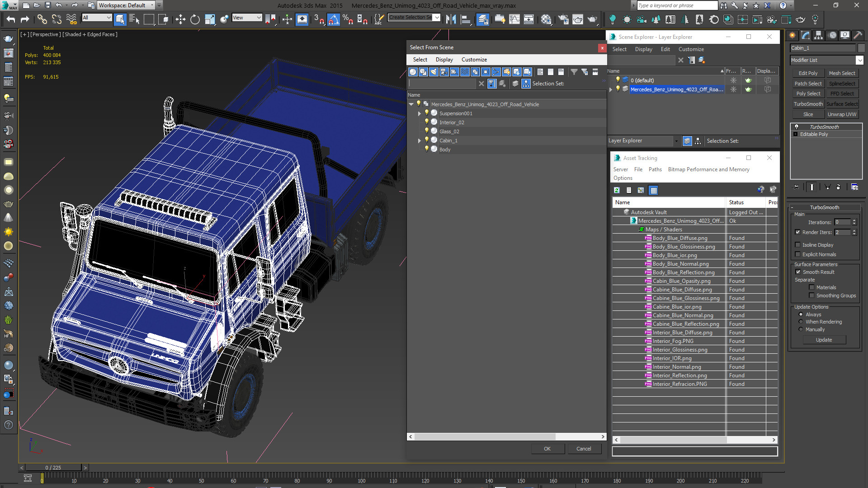Click the FFD Select button

coord(842,94)
